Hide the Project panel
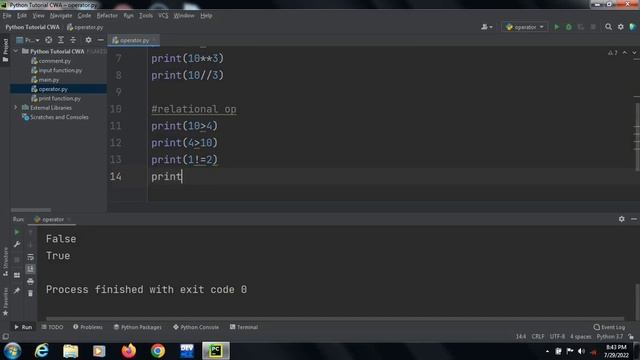The width and height of the screenshot is (640, 360). (100, 40)
